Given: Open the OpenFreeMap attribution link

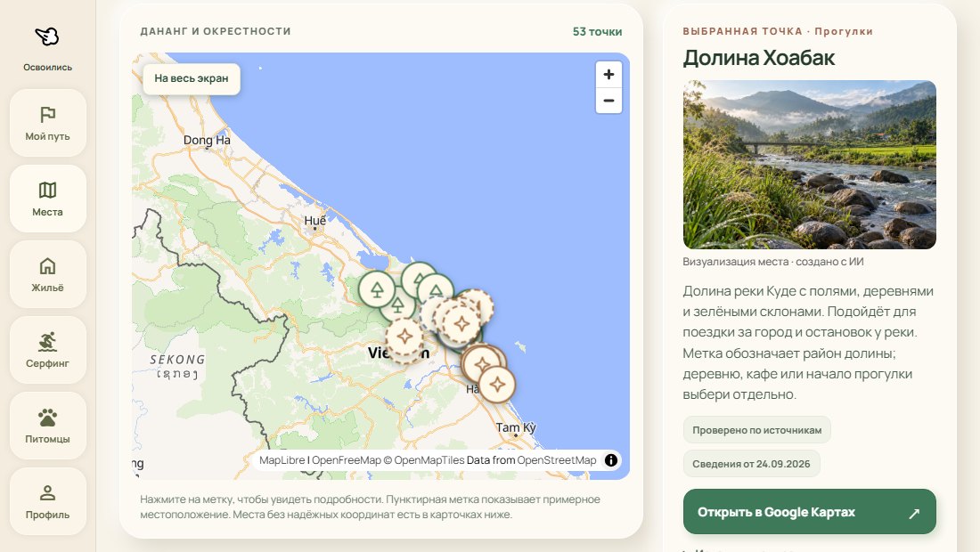Looking at the screenshot, I should pyautogui.click(x=347, y=460).
